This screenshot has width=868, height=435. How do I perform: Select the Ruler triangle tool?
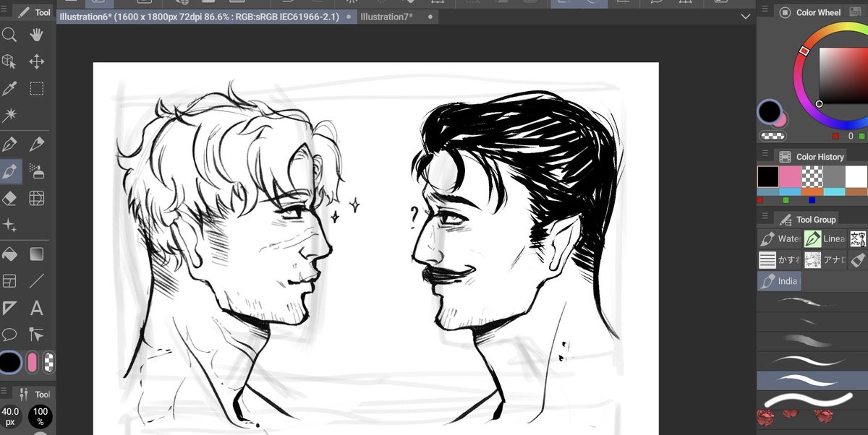tap(9, 308)
